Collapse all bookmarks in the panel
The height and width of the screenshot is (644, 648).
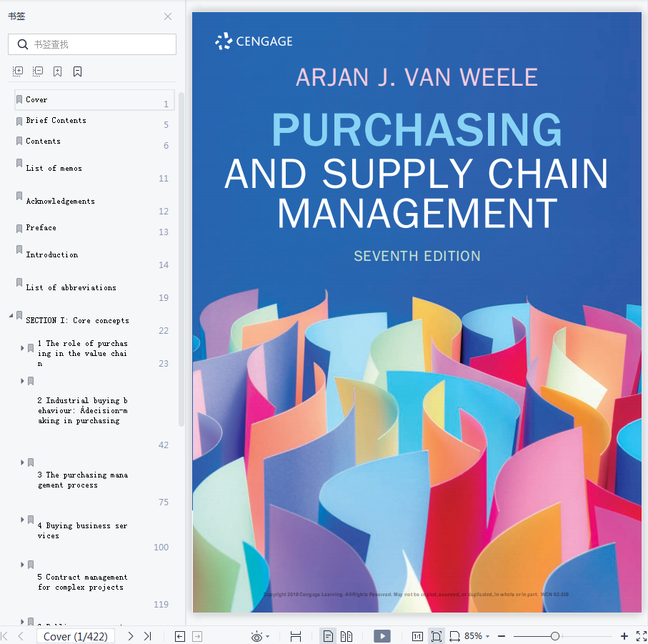[38, 71]
